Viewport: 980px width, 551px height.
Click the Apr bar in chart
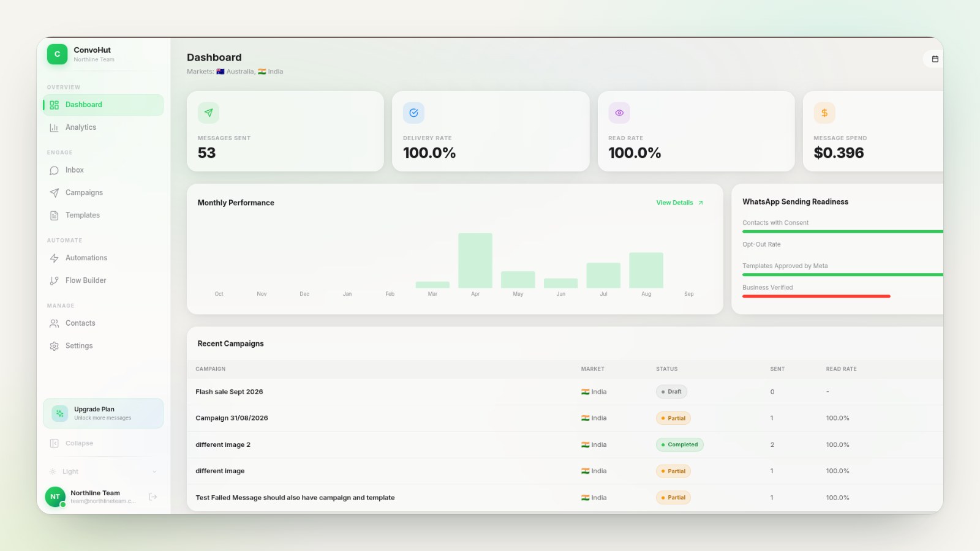pos(475,260)
